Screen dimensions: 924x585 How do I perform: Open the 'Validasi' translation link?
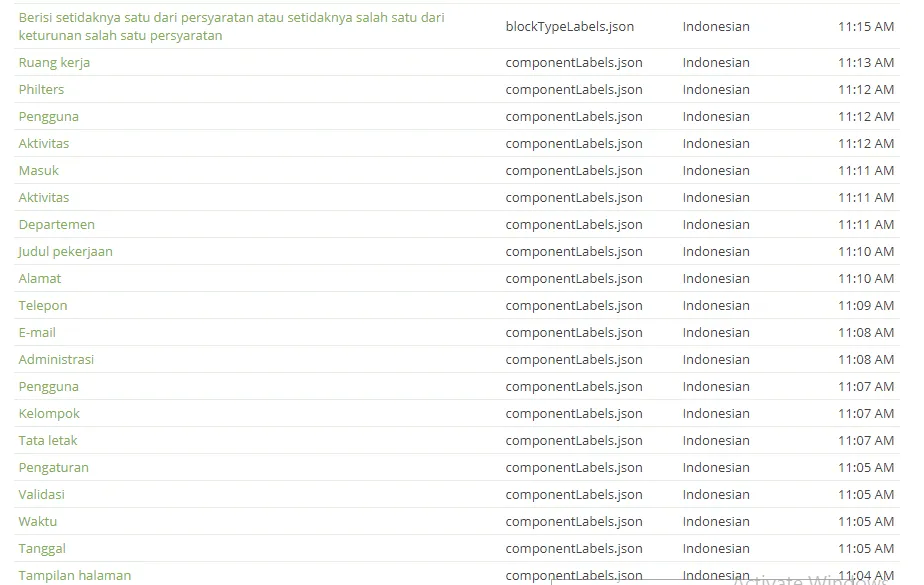[41, 495]
